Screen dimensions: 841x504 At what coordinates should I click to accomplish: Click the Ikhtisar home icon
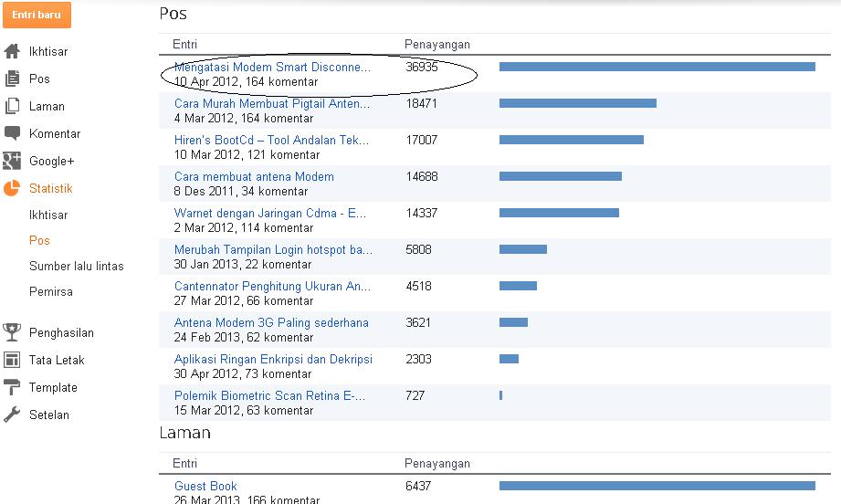point(12,51)
